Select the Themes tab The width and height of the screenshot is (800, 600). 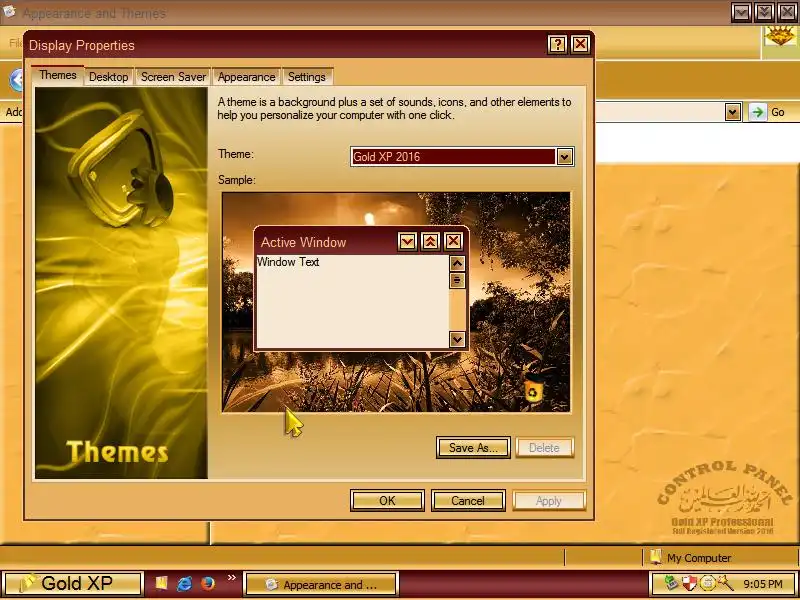[58, 76]
